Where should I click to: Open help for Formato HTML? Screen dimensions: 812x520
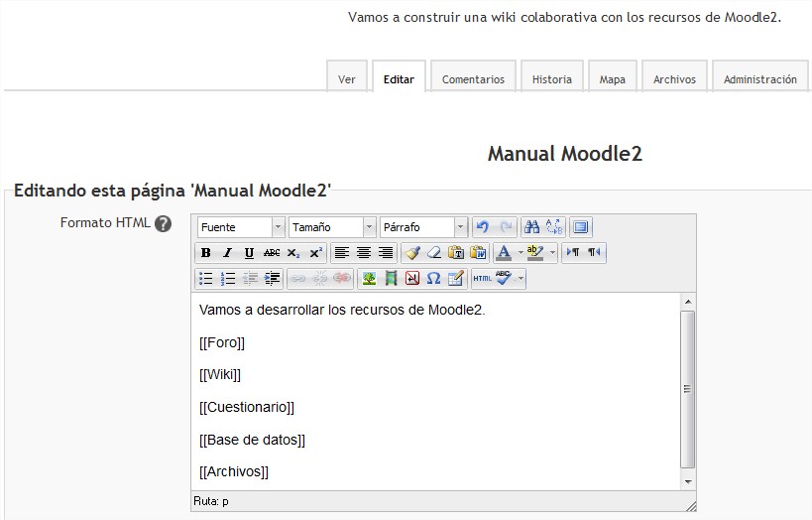[164, 223]
